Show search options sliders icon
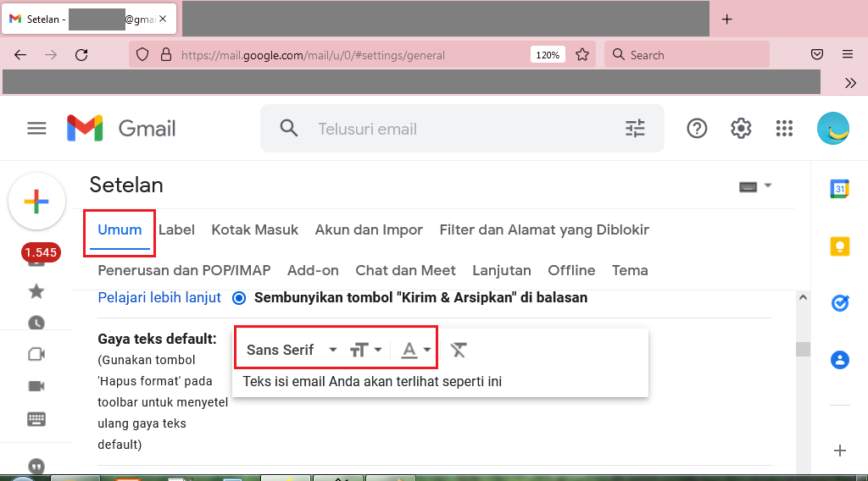Screen dimensions: 868x481 pyautogui.click(x=635, y=128)
